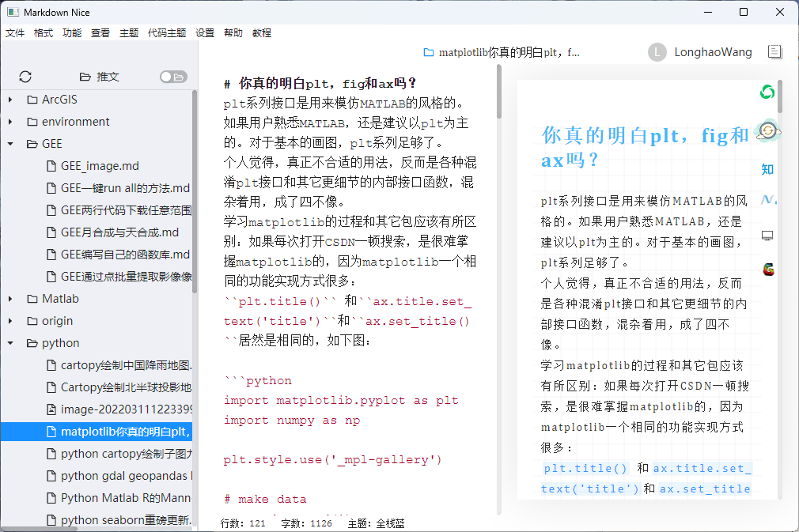Image resolution: width=799 pixels, height=532 pixels.
Task: Open the 代码主题 menu
Action: [167, 33]
